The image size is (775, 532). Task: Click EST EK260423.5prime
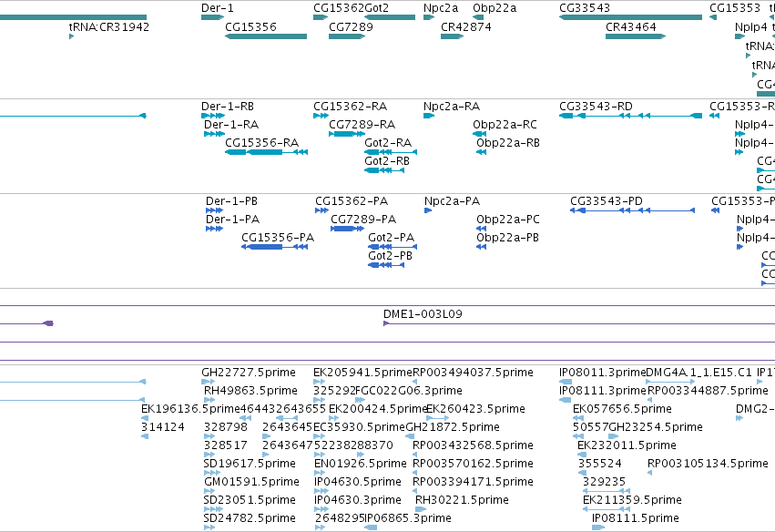click(437, 418)
